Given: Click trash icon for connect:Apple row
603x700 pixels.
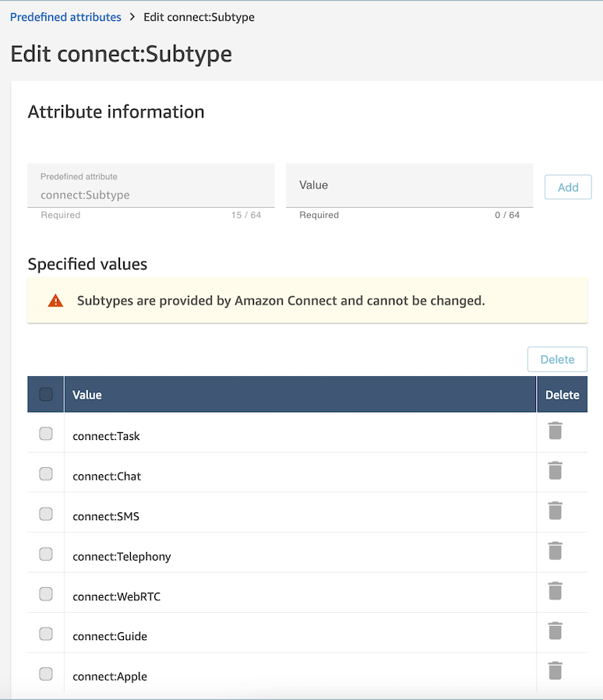Looking at the screenshot, I should (555, 670).
